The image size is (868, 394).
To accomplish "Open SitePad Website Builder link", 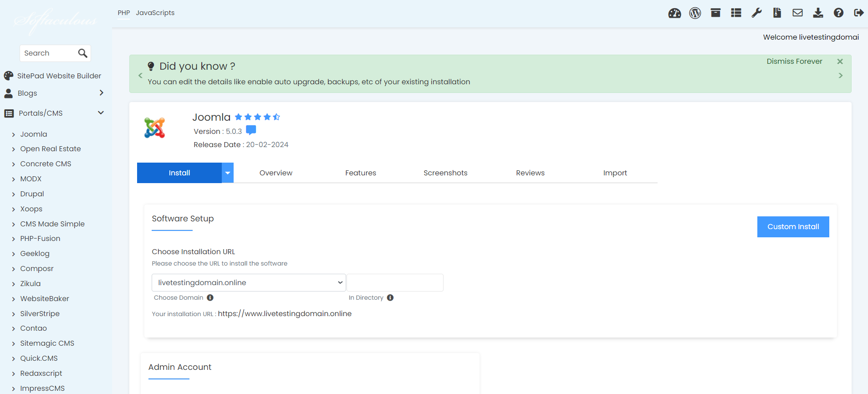I will point(59,76).
